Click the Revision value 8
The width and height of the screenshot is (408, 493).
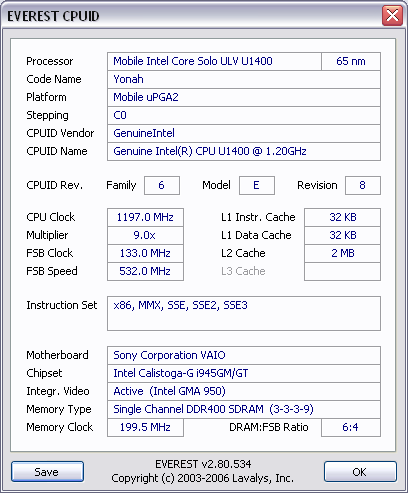[x=363, y=185]
